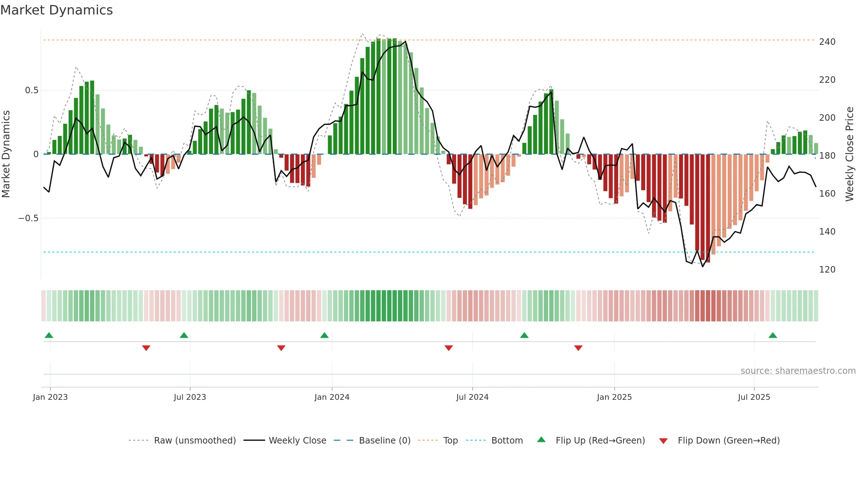Click the −0.5 left axis tick label
Image resolution: width=868 pixels, height=488 pixels.
click(29, 218)
